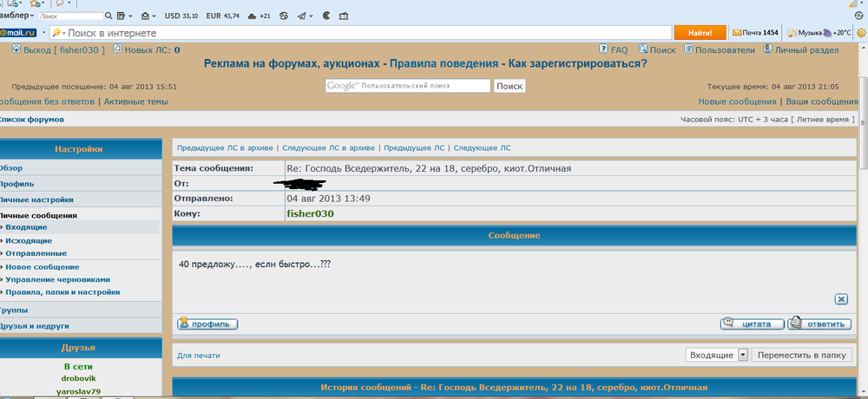Viewport: 868px width, 399px height.
Task: Click the Пользователи list icon
Action: pyautogui.click(x=689, y=50)
